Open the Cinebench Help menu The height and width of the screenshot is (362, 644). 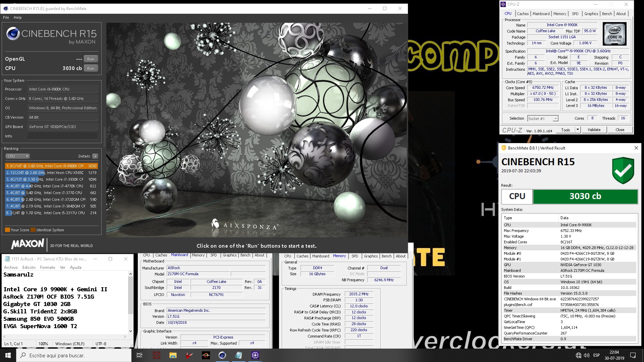tap(18, 17)
